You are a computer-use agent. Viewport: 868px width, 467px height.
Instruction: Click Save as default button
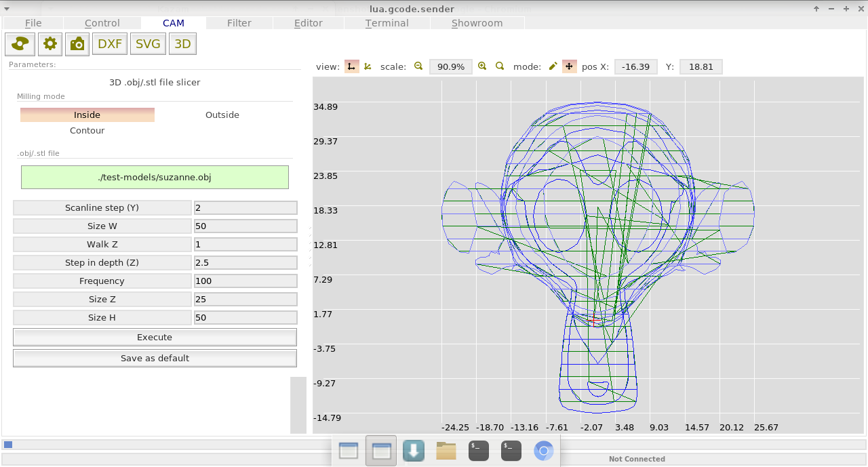pos(155,359)
